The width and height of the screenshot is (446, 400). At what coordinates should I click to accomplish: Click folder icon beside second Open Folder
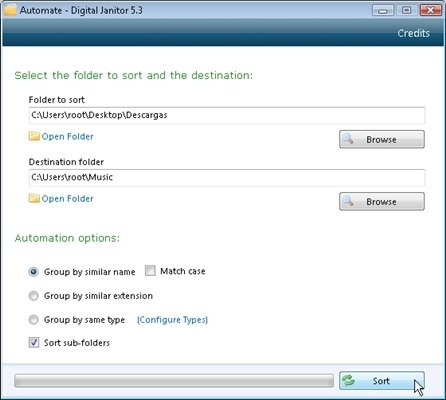click(34, 198)
